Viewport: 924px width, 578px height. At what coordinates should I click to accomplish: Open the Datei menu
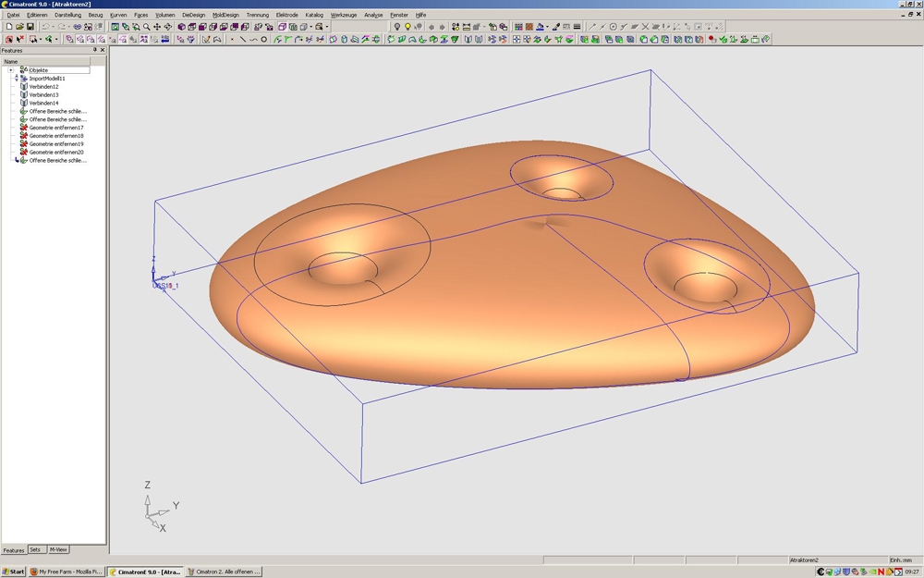coord(13,15)
